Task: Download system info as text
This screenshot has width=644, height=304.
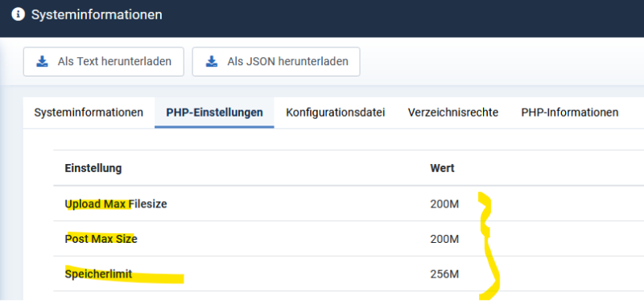Action: pyautogui.click(x=104, y=62)
